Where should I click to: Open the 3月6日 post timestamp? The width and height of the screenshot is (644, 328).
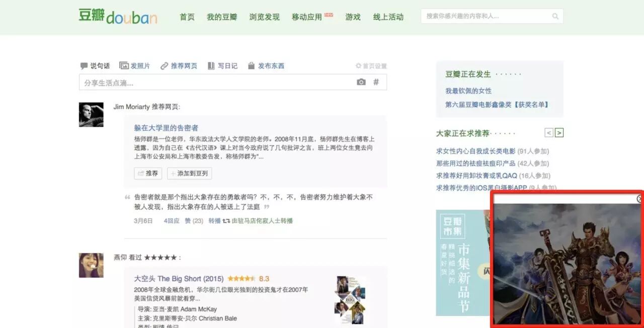pos(143,221)
